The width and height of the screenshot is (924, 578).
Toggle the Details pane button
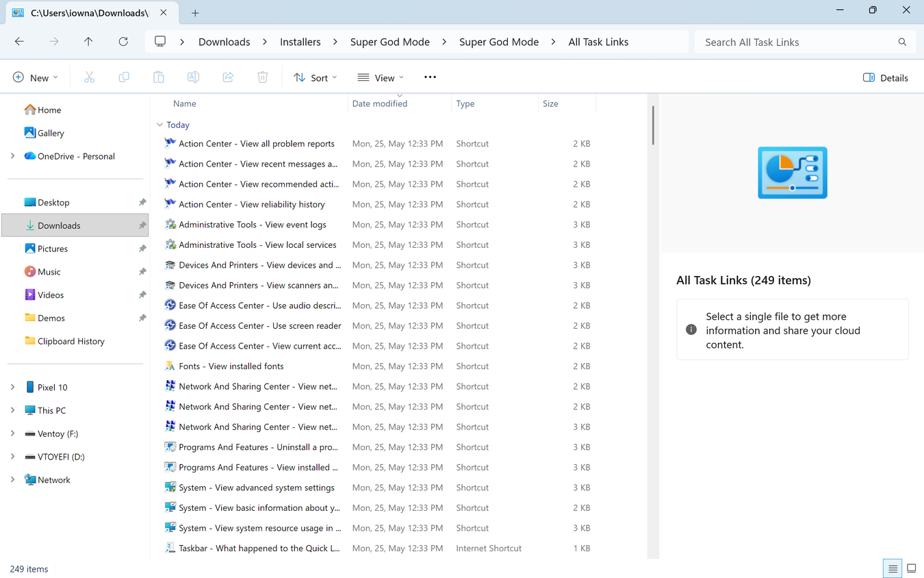pos(886,77)
